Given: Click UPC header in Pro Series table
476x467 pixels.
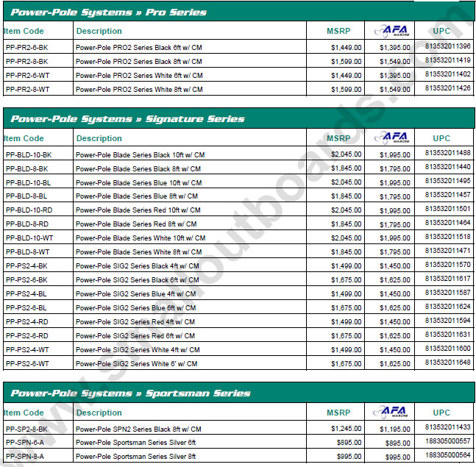Looking at the screenshot, I should coord(441,31).
